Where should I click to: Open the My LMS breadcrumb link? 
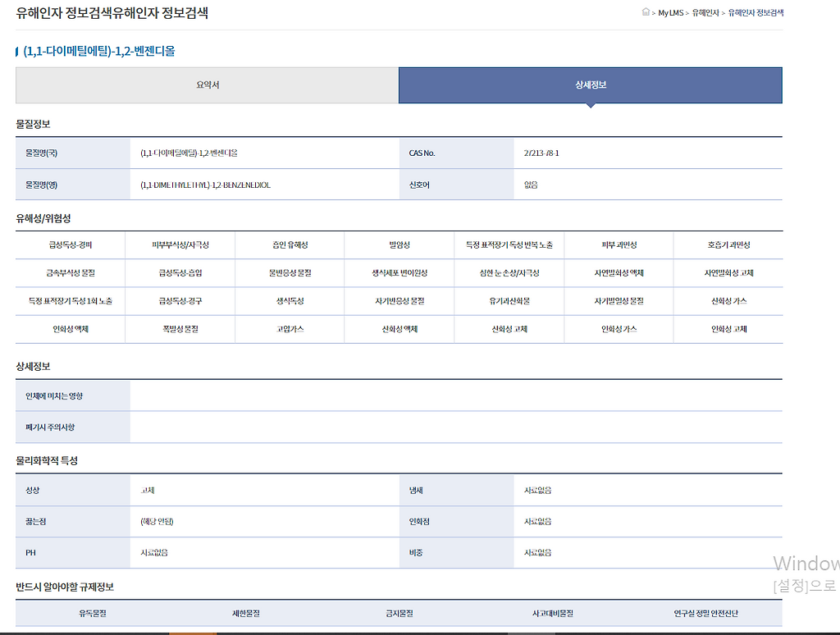[x=671, y=13]
